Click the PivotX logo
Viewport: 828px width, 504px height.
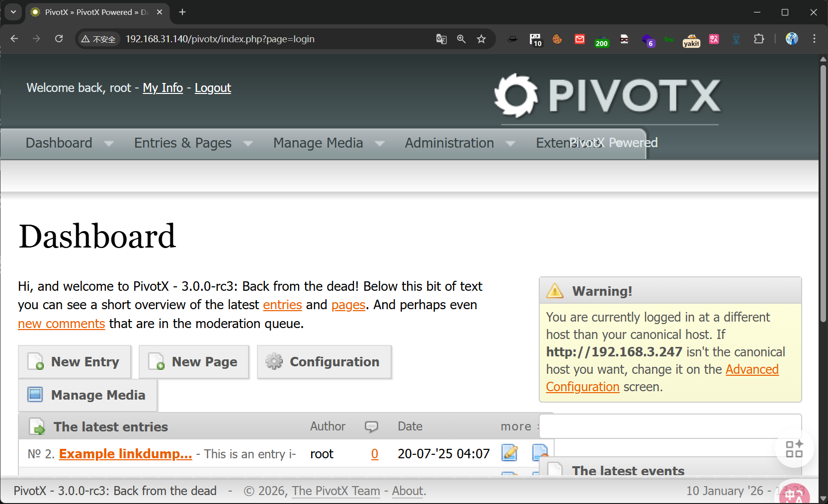(x=608, y=95)
